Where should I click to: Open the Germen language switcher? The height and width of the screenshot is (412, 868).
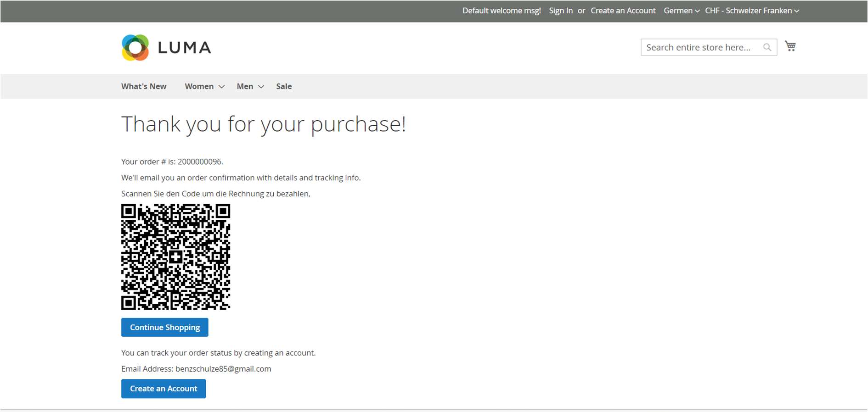[x=681, y=11]
